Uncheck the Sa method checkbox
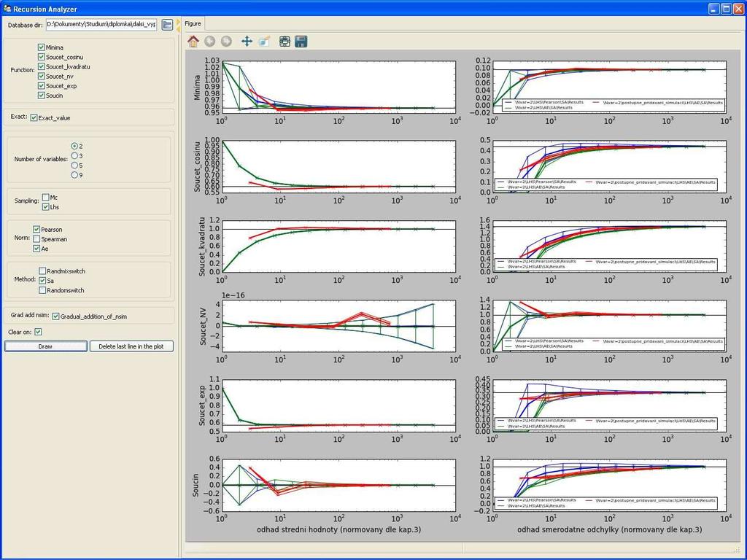This screenshot has width=747, height=560. [x=42, y=281]
